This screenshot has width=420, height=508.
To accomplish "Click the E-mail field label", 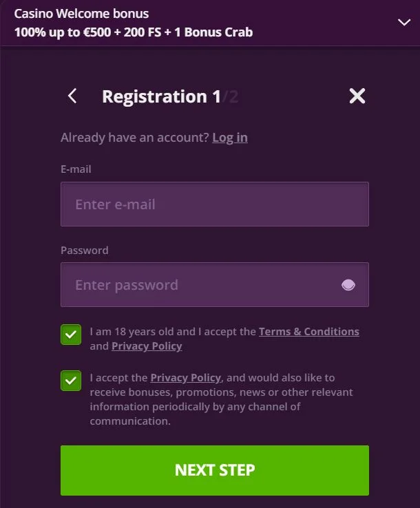I will click(76, 169).
